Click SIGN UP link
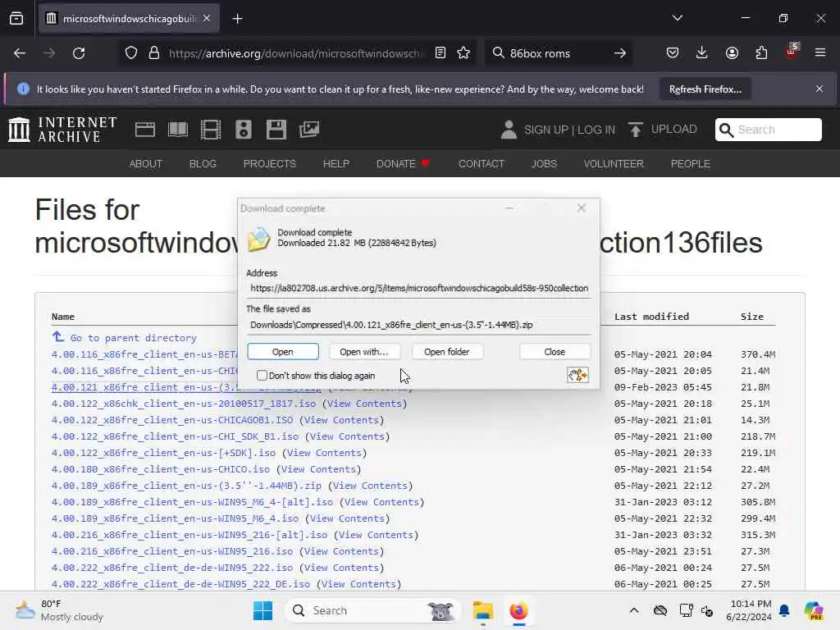The width and height of the screenshot is (840, 630). coord(546,130)
